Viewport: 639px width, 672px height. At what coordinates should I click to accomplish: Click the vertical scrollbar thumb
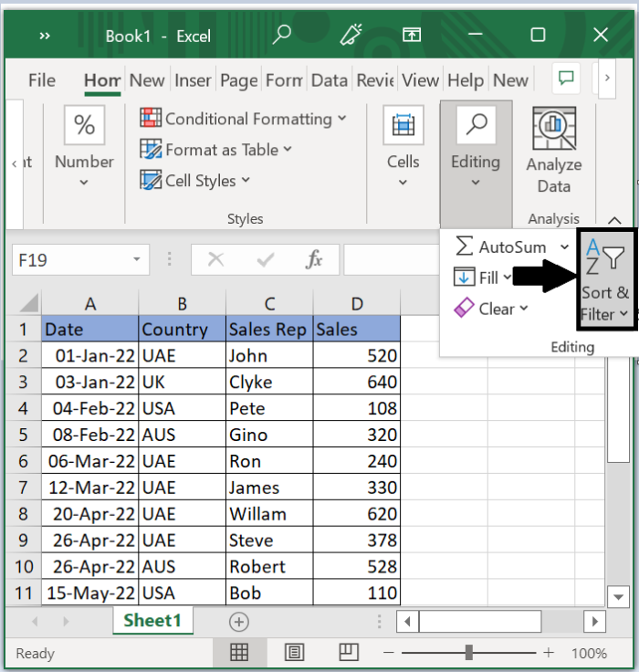tap(618, 409)
